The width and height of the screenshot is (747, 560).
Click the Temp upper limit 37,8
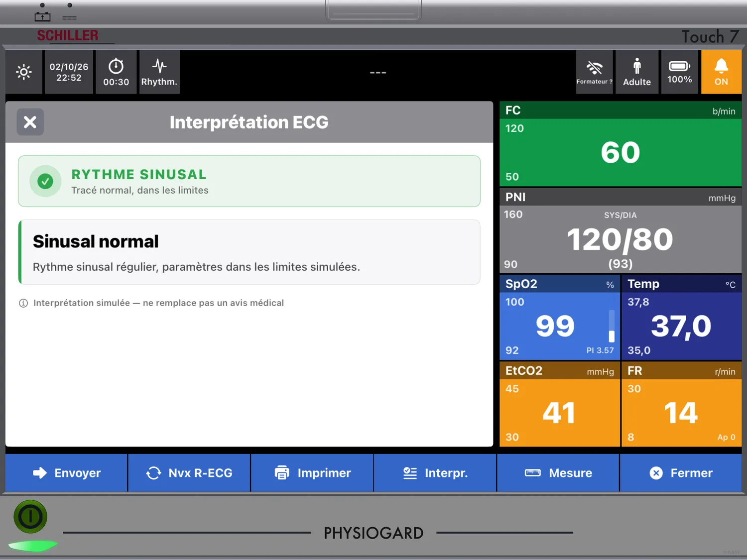point(638,302)
